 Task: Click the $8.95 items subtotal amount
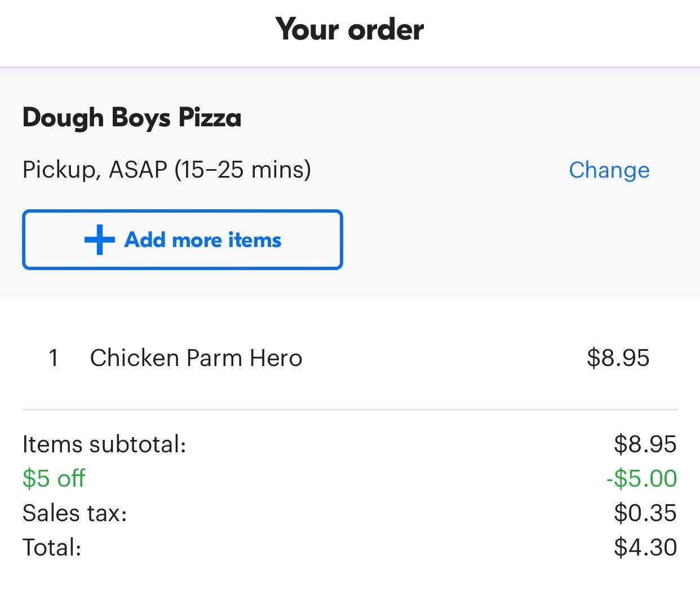click(645, 444)
